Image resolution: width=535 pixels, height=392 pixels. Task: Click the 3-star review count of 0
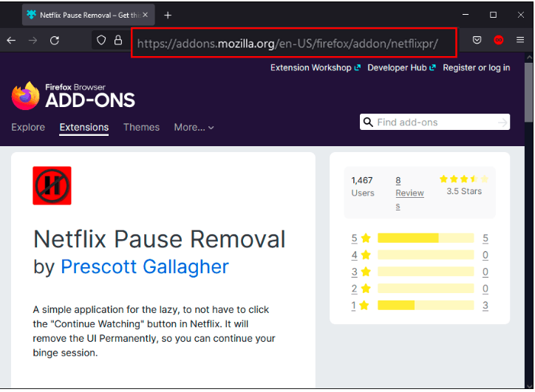click(x=485, y=272)
